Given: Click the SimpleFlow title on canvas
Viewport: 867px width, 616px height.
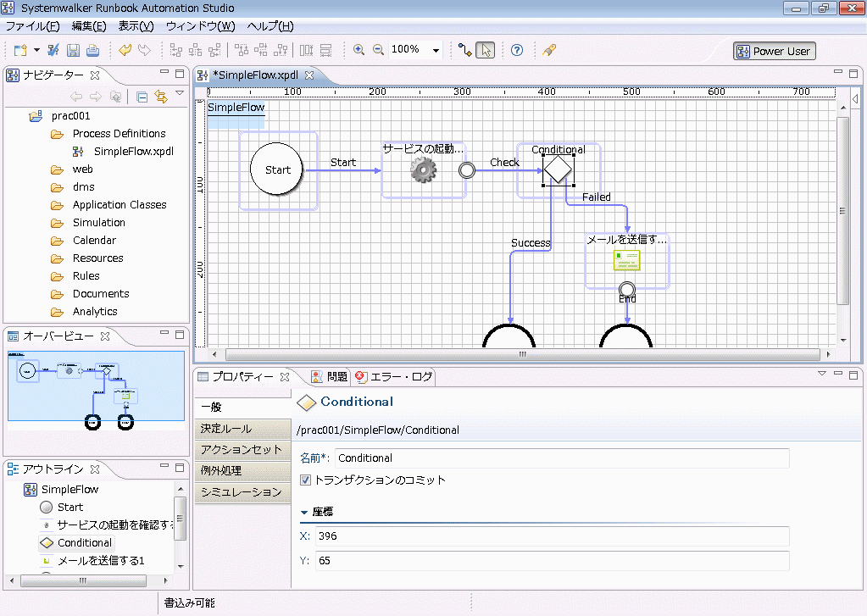Looking at the screenshot, I should (236, 108).
